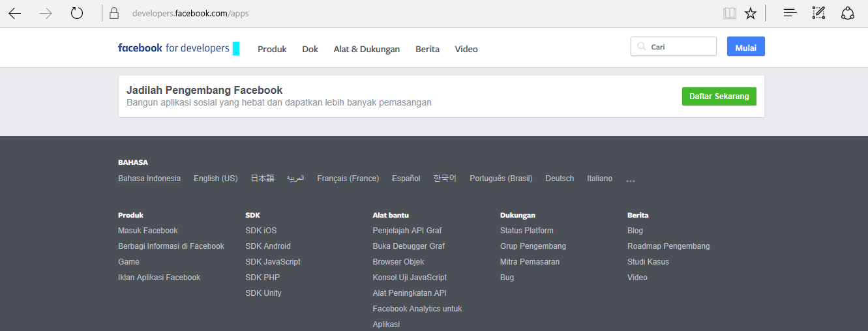Reload the page with the refresh icon
Viewport: 868px width, 331px height.
pyautogui.click(x=77, y=13)
